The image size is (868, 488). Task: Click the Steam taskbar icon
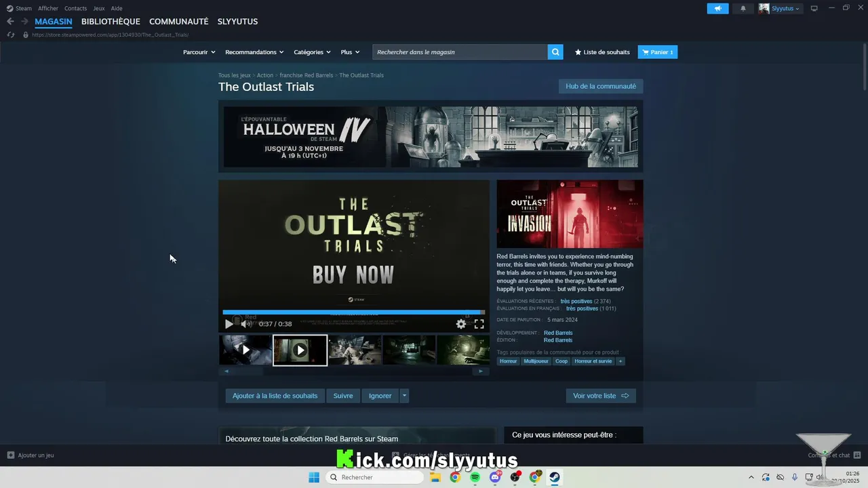(x=555, y=477)
